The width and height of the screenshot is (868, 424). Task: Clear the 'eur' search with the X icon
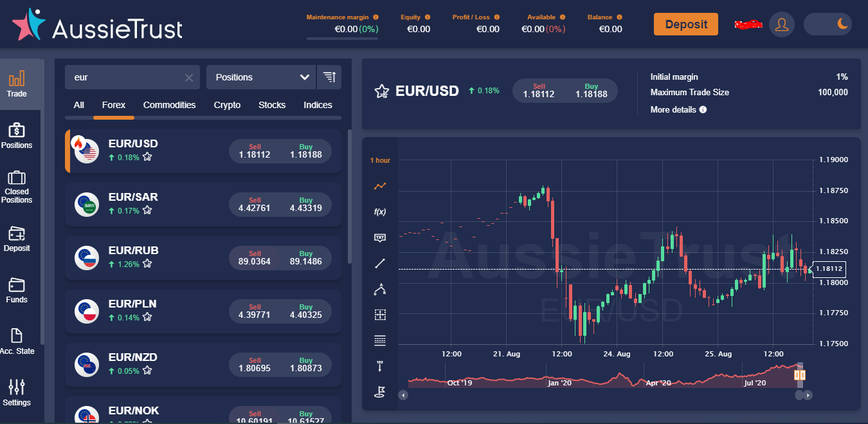(x=189, y=78)
